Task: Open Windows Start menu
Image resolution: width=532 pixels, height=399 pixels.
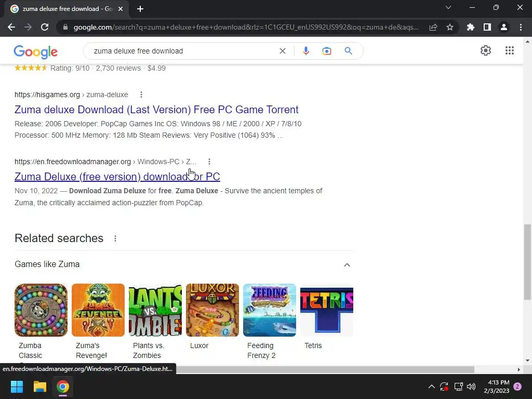Action: click(x=17, y=387)
